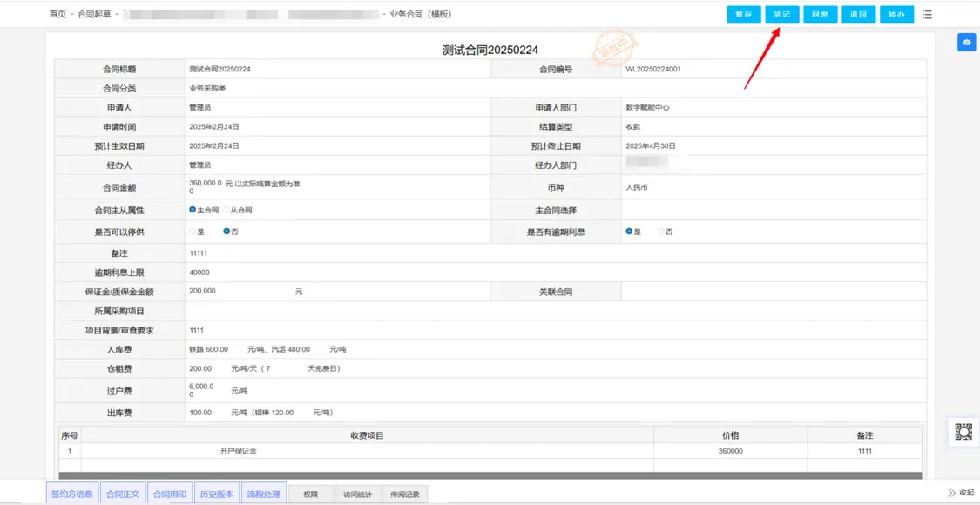This screenshot has width=980, height=505.
Task: Switch to the 签约方信息 tab
Action: tap(72, 494)
